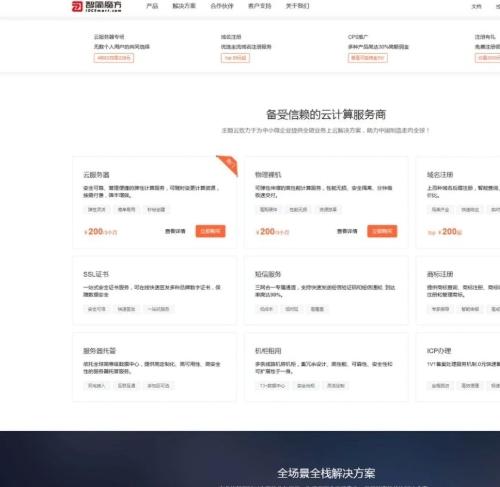Click the 云服务器 card title
Image resolution: width=500 pixels, height=487 pixels.
pos(96,175)
